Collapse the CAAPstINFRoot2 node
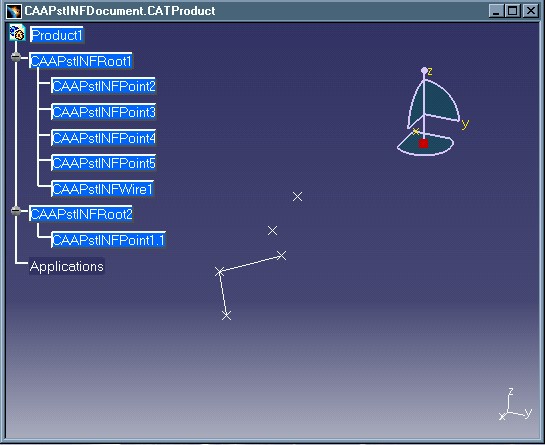Viewport: 545px width, 445px height. pos(16,210)
